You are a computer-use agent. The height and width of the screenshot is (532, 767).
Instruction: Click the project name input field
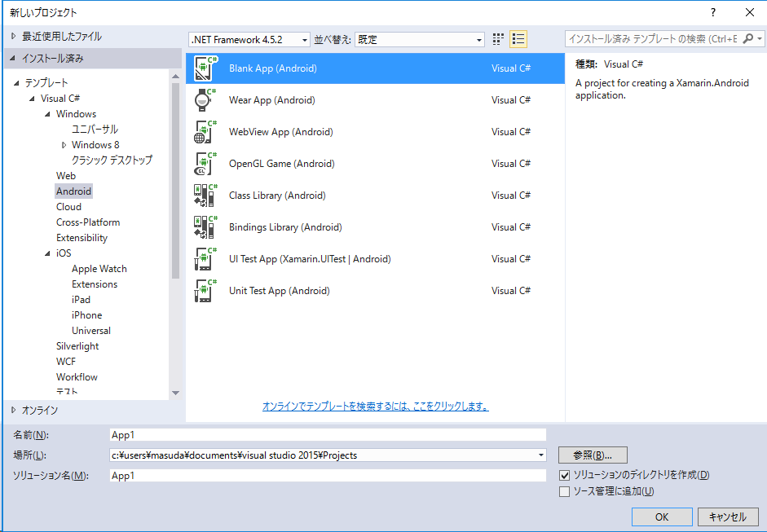[x=327, y=434]
